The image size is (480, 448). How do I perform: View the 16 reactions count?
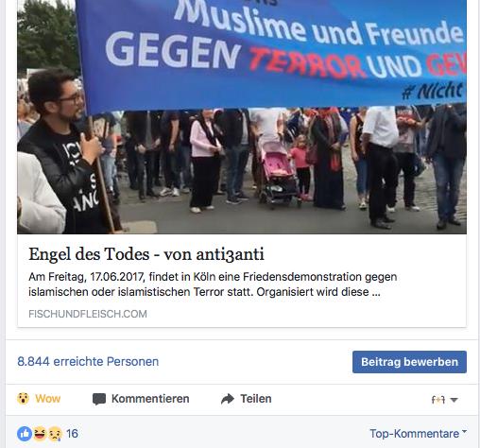tap(72, 434)
